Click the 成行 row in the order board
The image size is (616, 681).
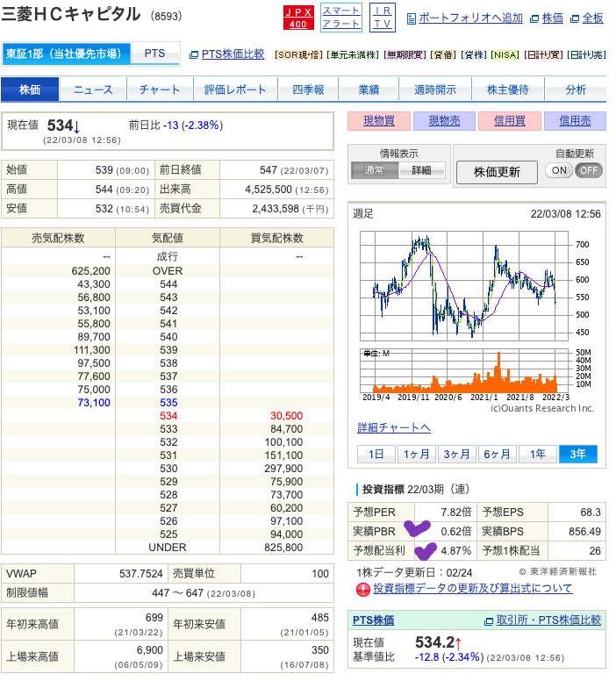coord(168,256)
